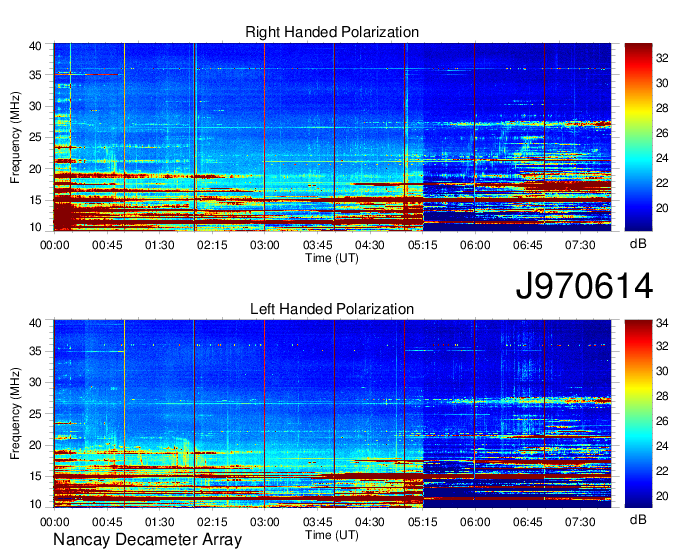Click the 28 value on Left Handed colorbar
The width and height of the screenshot is (680, 552).
(662, 396)
